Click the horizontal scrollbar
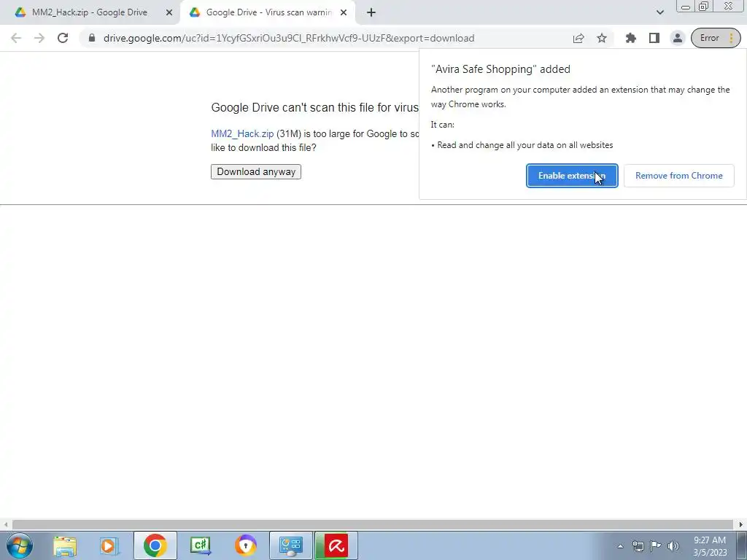747x560 pixels. point(373,524)
